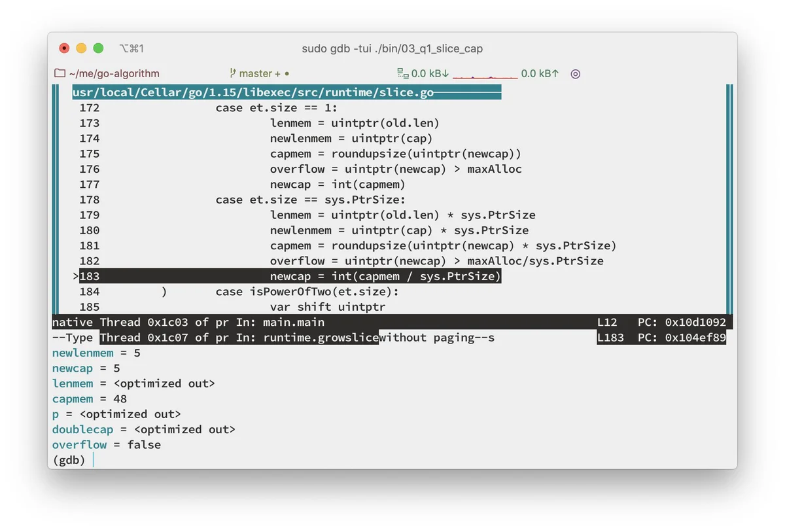
Task: Click the newlenmem = 5 variable output
Action: click(96, 353)
